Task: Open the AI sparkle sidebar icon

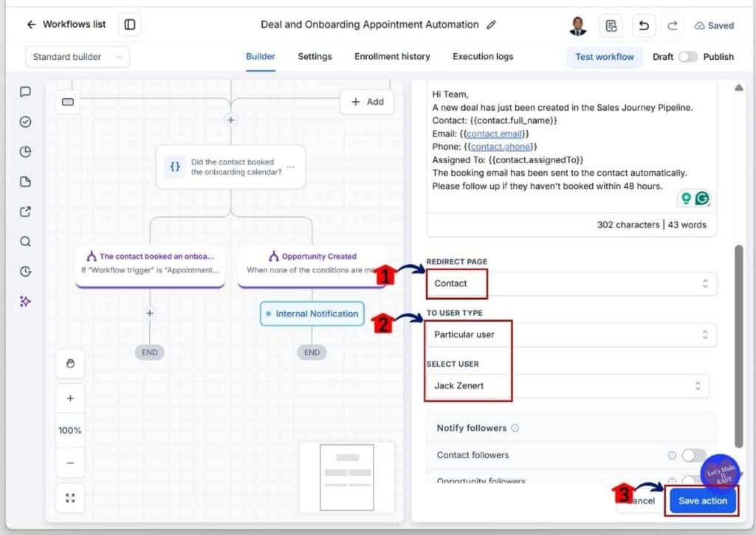Action: click(26, 301)
